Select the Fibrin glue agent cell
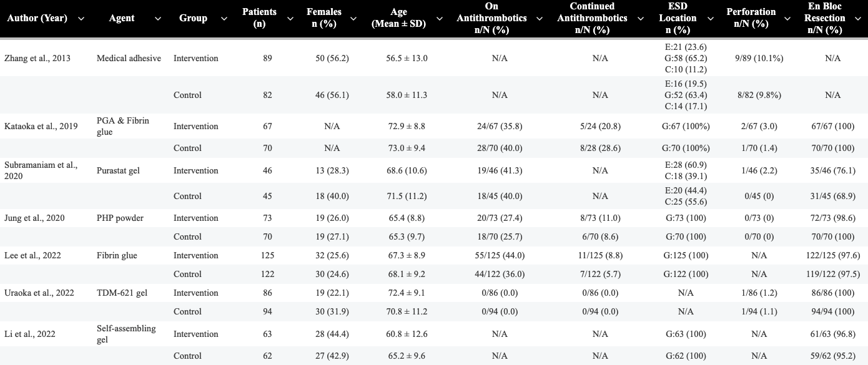 [x=117, y=255]
